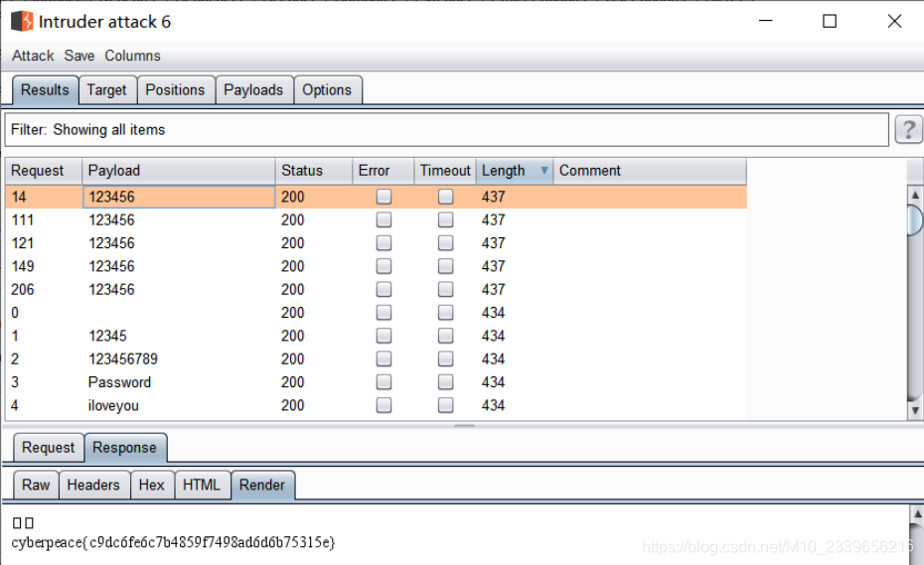Image resolution: width=924 pixels, height=565 pixels.
Task: Sort by the Status column header
Action: (314, 171)
